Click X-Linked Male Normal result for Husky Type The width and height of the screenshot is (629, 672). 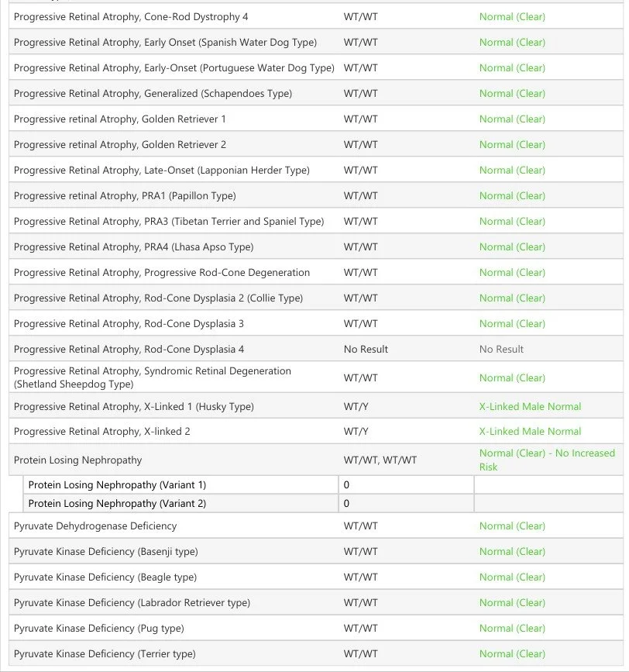click(530, 406)
